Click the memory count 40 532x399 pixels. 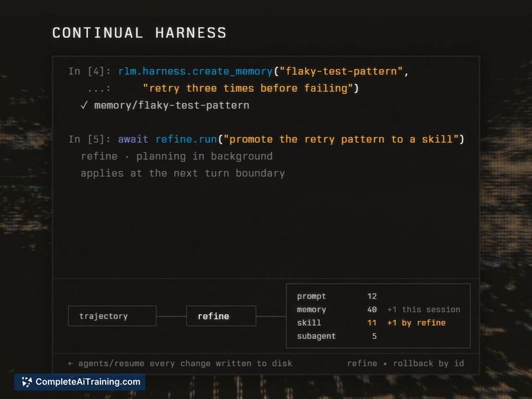click(x=372, y=309)
